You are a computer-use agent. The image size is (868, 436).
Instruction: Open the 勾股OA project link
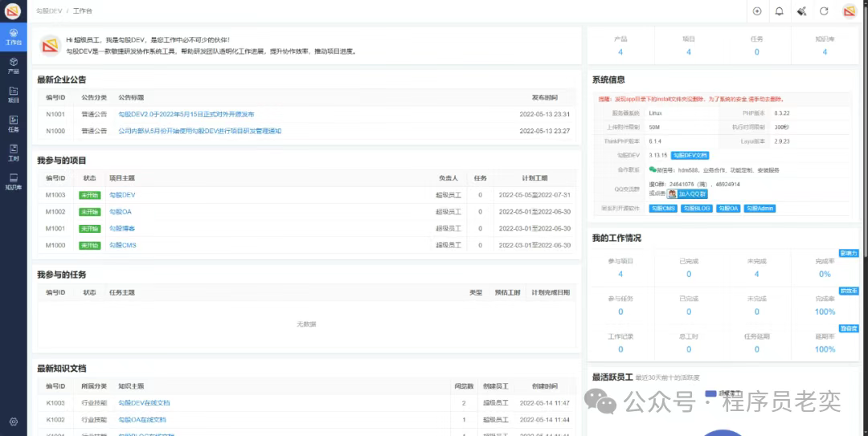click(121, 211)
